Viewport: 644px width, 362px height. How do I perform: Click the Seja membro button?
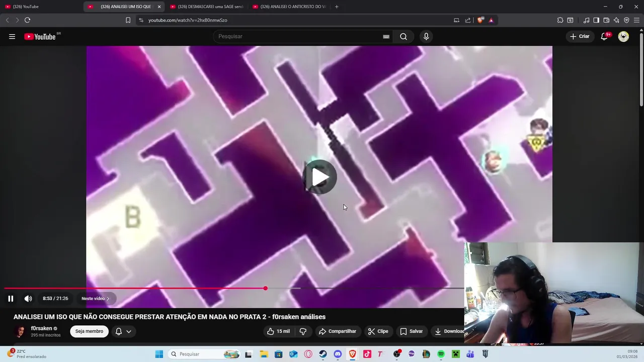(89, 331)
